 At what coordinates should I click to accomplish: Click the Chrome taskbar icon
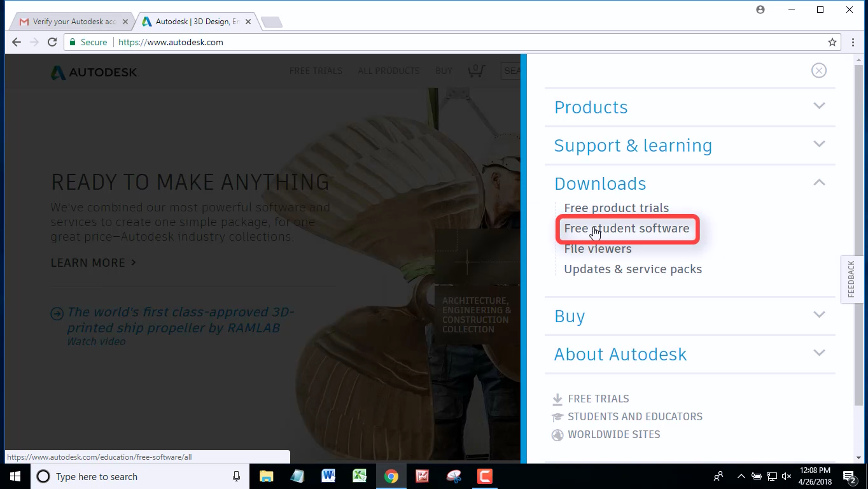391,476
